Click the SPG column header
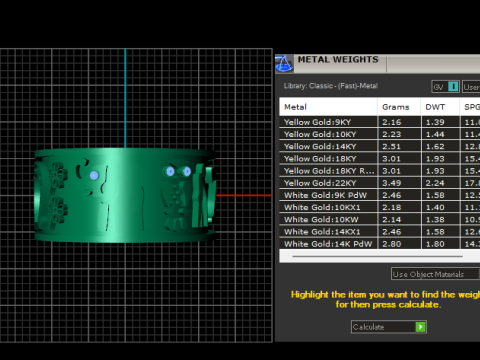 470,107
